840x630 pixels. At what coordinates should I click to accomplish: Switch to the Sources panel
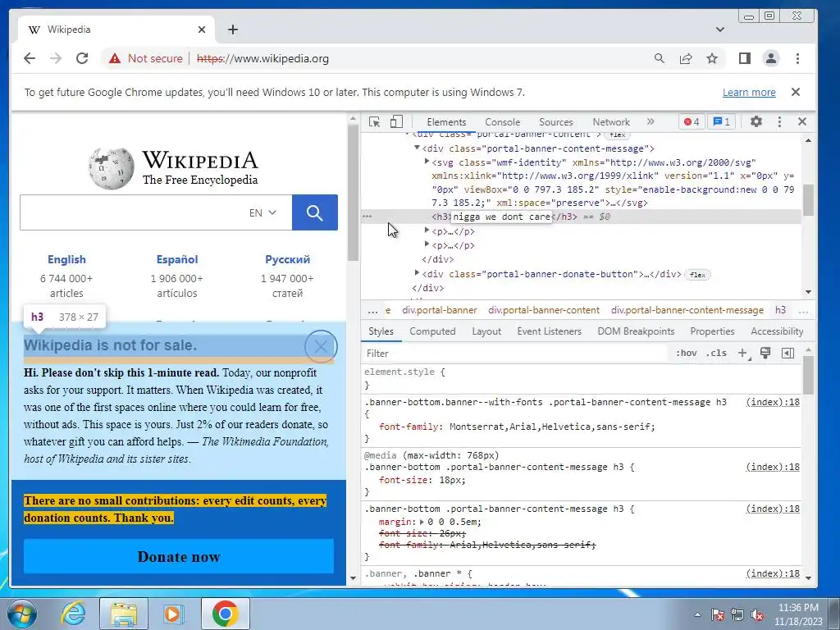556,122
